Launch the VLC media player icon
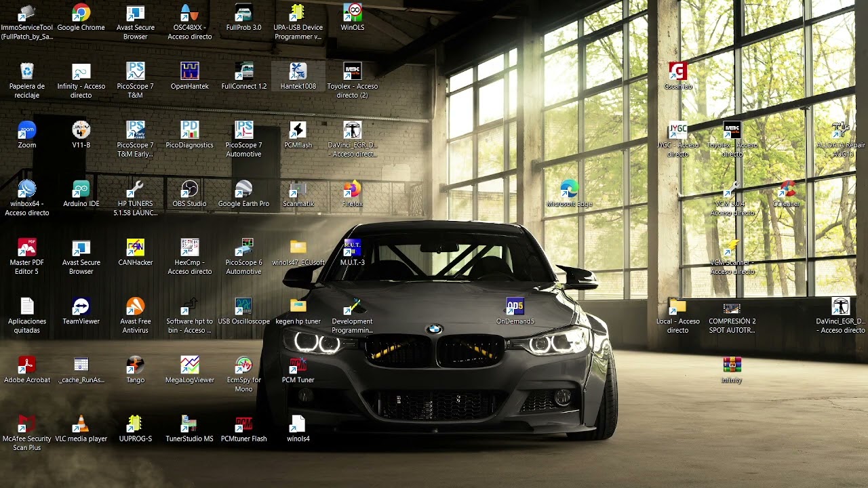The width and height of the screenshot is (868, 488). tap(81, 424)
